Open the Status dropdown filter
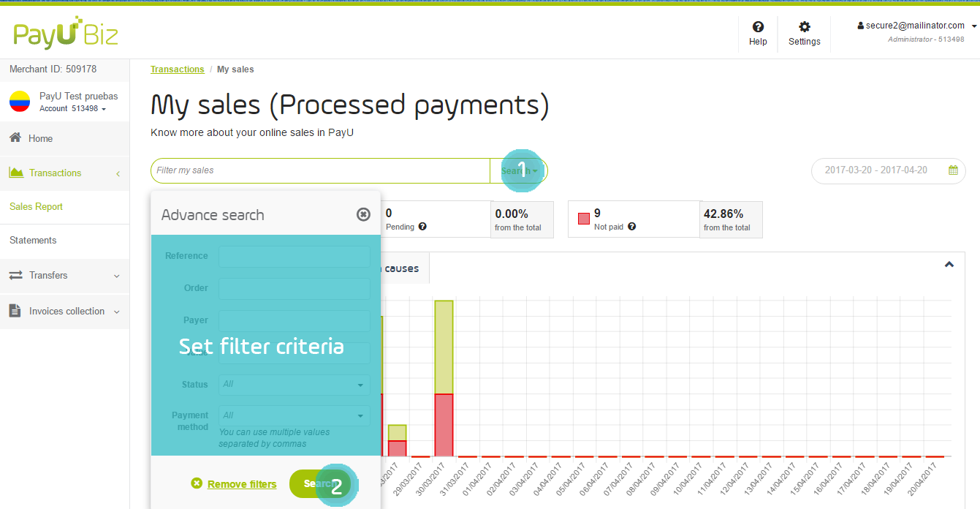Viewport: 980px width, 509px height. point(295,385)
